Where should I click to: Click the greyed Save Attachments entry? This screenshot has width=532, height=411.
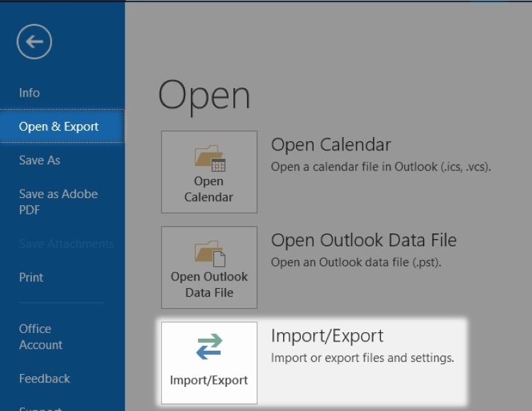[66, 243]
